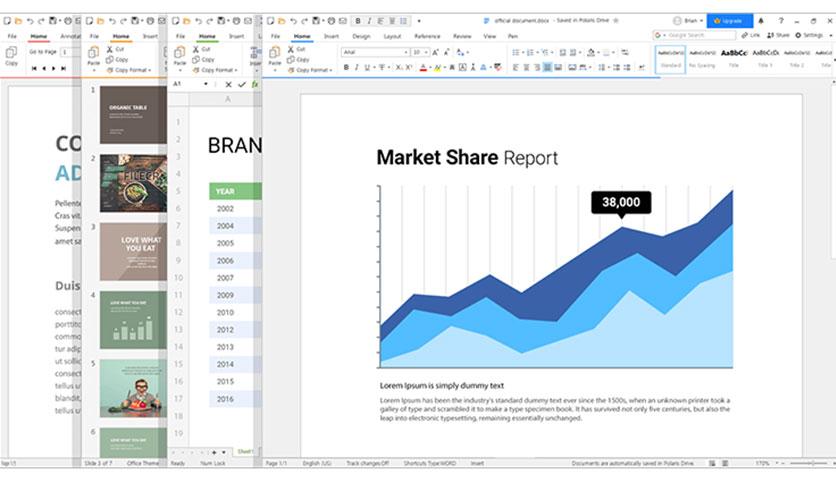
Task: Insert a function with the fx icon
Action: [255, 84]
